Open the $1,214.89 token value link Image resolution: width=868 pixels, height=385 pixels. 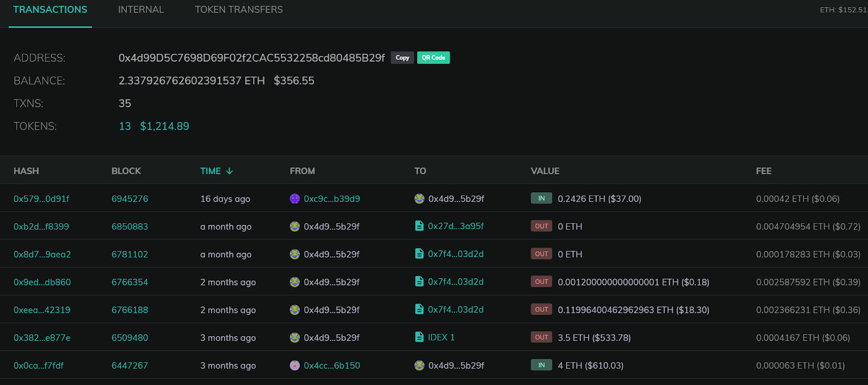164,126
